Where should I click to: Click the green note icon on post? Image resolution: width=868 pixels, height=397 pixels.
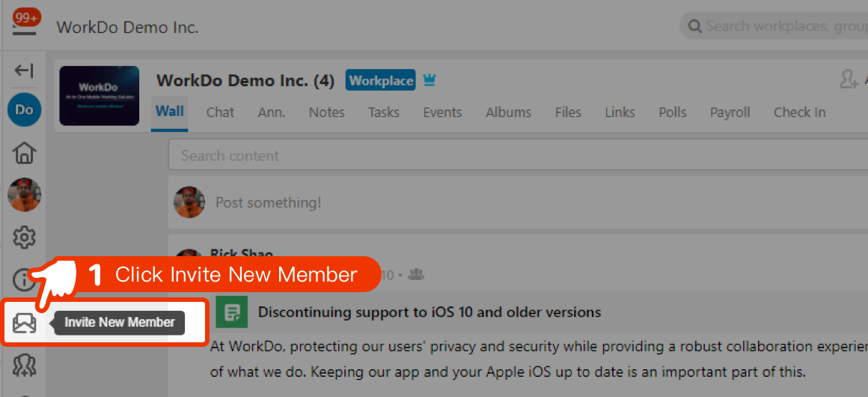point(231,312)
